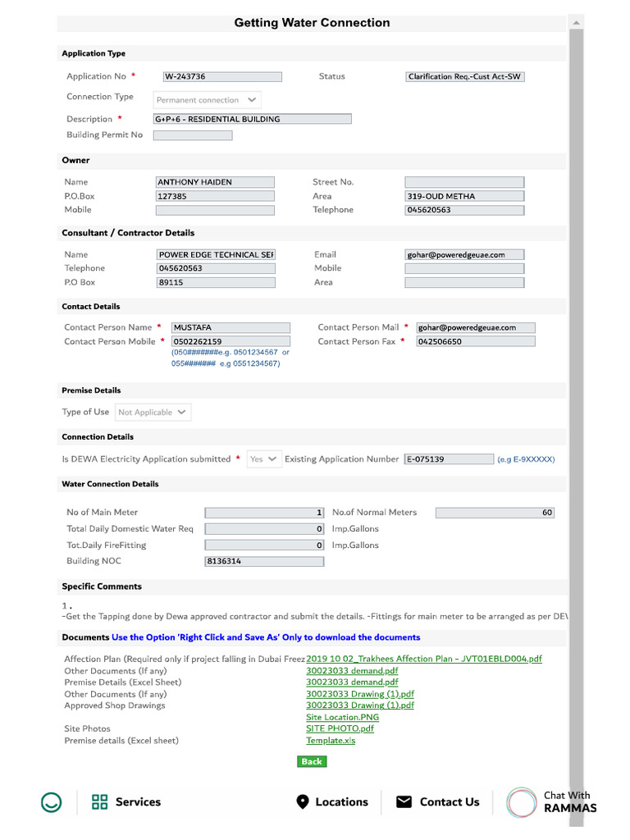The image size is (630, 840).
Task: Open the Locations menu item
Action: point(341,802)
